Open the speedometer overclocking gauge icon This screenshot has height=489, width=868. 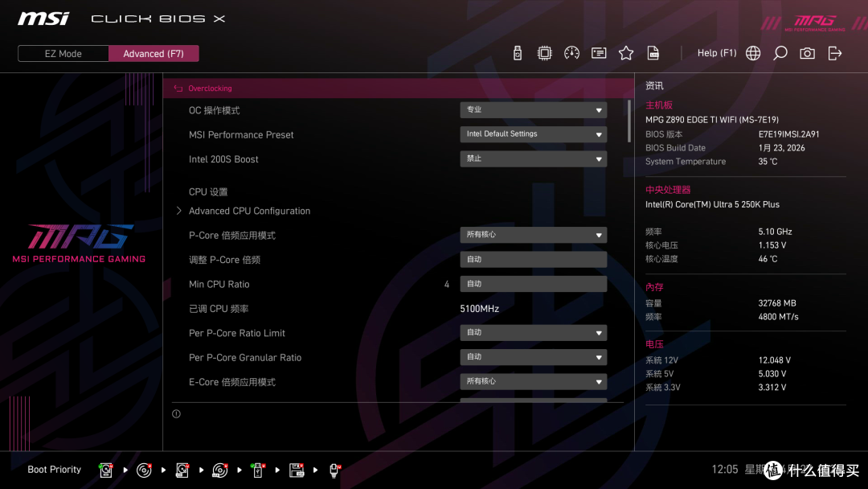[571, 53]
